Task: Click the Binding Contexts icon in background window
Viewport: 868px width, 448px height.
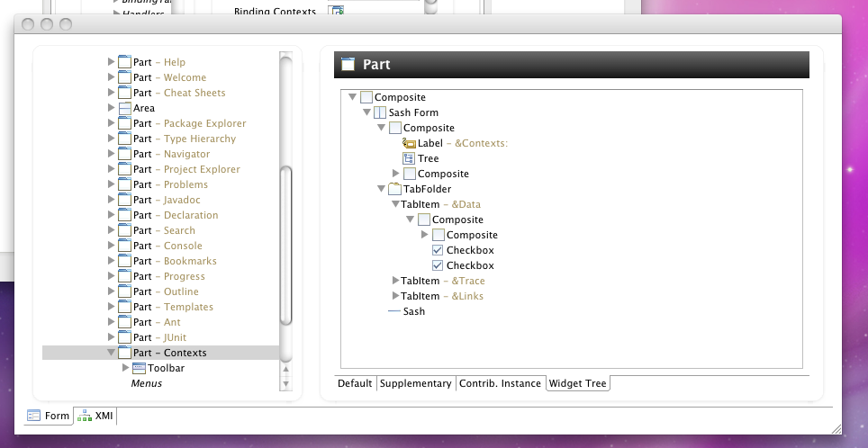Action: [x=337, y=10]
